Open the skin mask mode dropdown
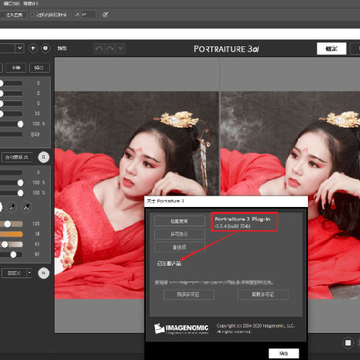360x360 pixels. [x=17, y=157]
